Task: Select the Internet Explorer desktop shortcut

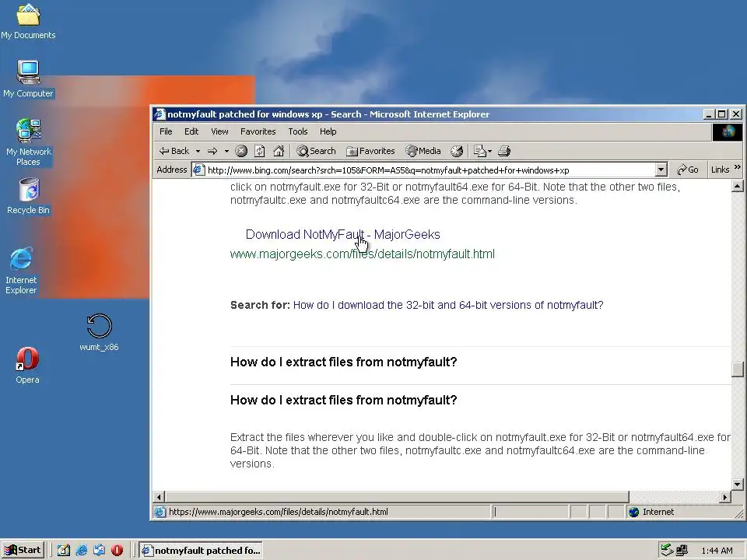Action: [x=21, y=271]
